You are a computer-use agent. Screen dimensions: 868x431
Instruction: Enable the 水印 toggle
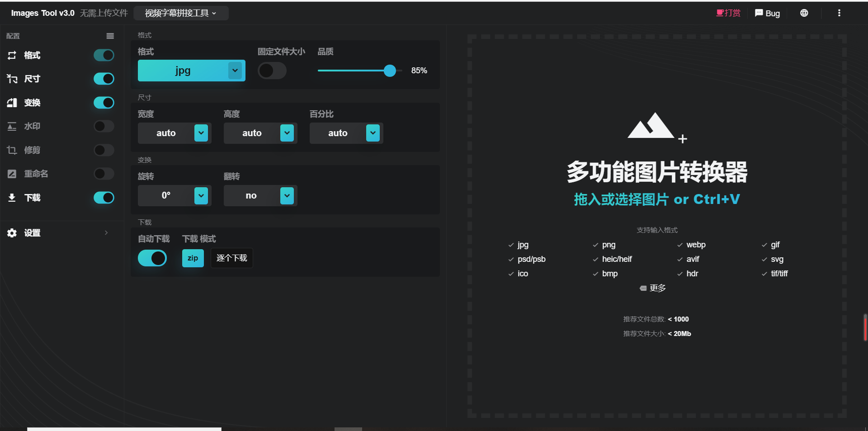point(104,126)
